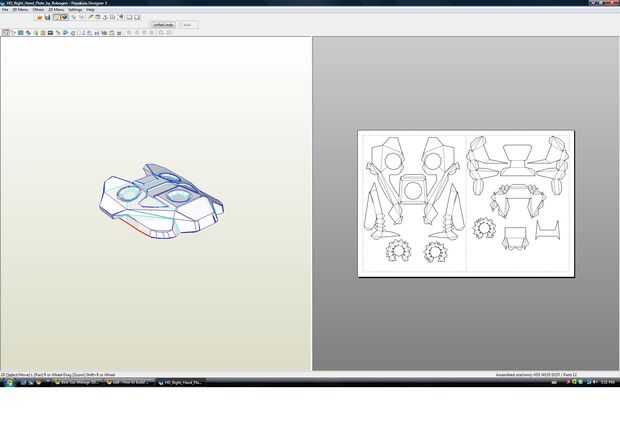Select the square part with circular hole
Screen dimensions: 620x442
click(412, 189)
